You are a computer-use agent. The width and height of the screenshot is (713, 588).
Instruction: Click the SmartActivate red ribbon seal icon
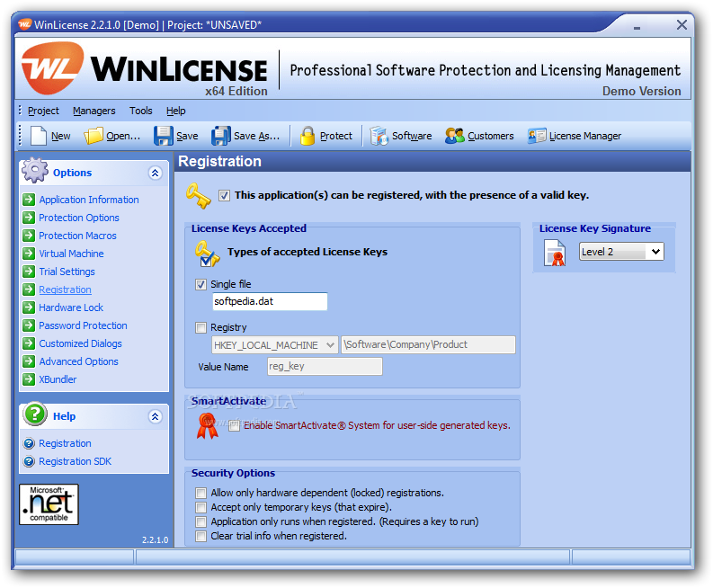pyautogui.click(x=208, y=425)
